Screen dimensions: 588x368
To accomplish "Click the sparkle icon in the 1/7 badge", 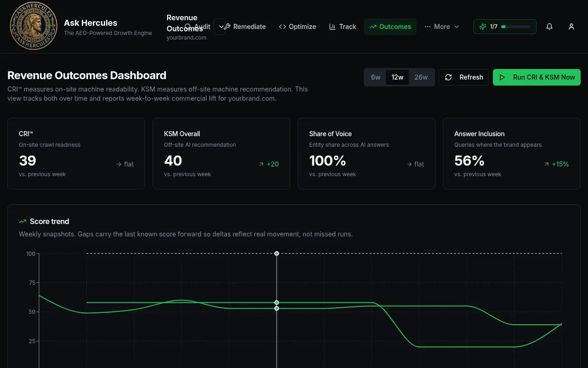I will tap(483, 27).
